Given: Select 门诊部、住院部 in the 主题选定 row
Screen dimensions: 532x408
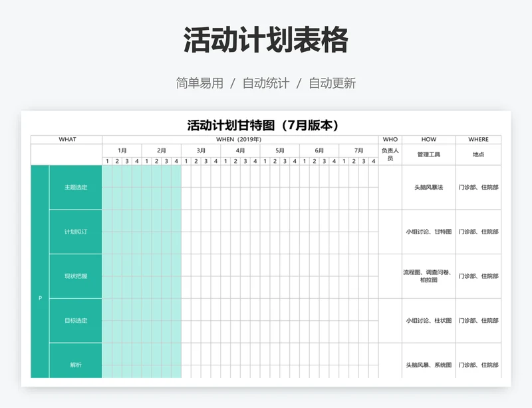Looking at the screenshot, I should tap(478, 187).
